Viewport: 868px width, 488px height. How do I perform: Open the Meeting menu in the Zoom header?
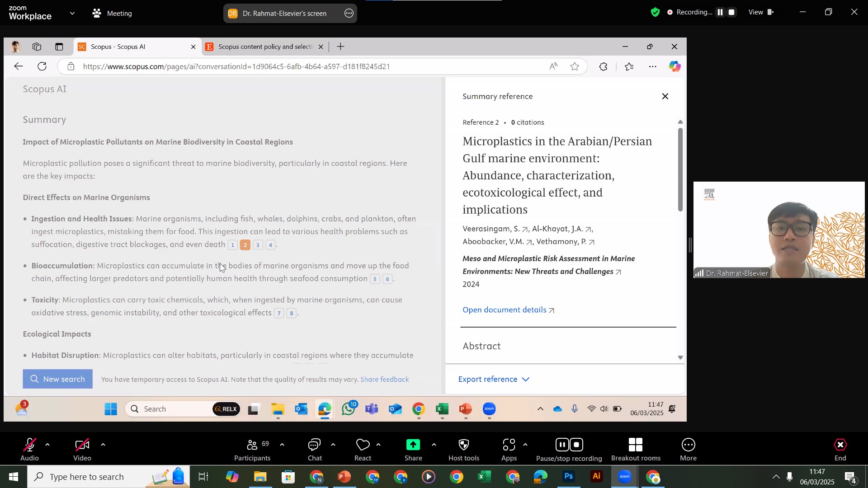[112, 14]
